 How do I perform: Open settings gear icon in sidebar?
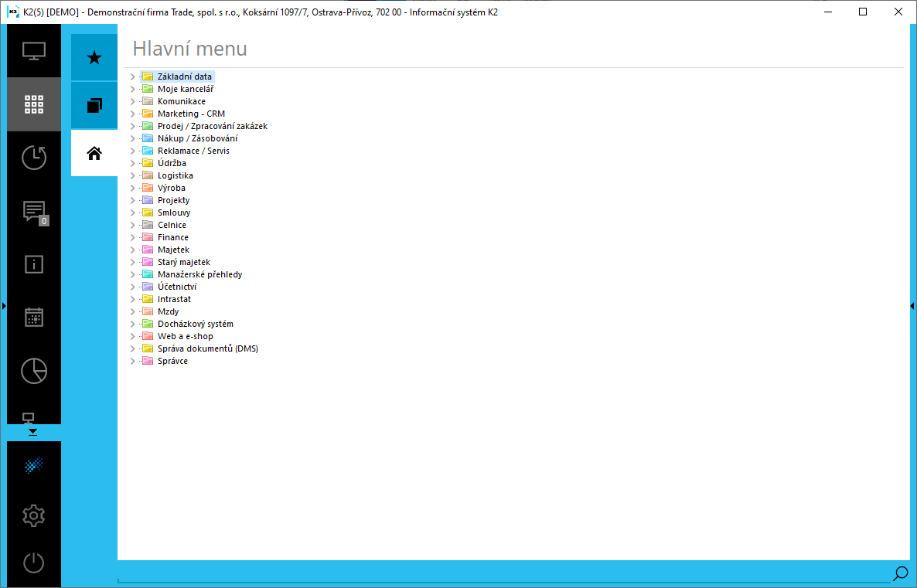point(34,515)
